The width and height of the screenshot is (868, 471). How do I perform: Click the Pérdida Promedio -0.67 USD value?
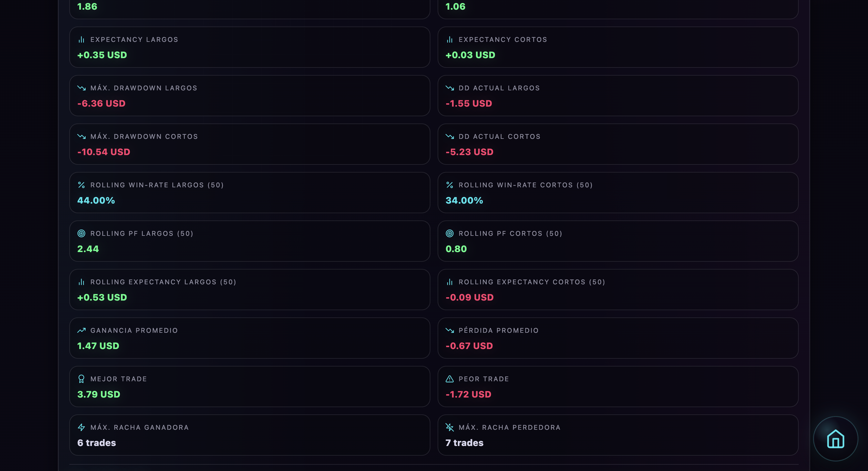[469, 346]
